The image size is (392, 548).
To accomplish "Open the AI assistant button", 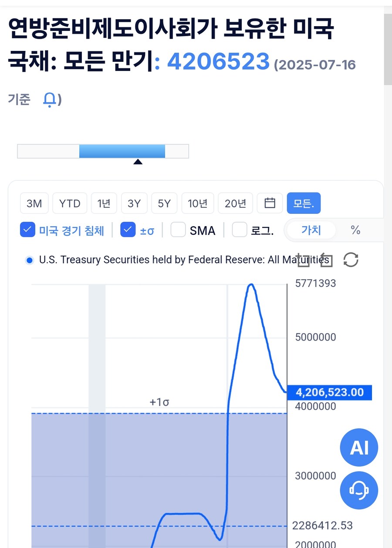I will click(359, 447).
